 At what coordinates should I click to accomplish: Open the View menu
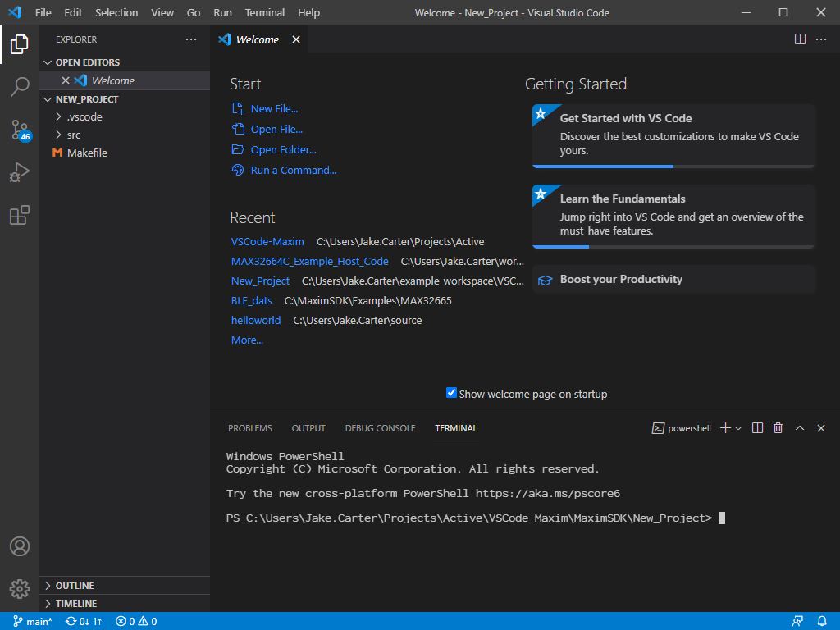pos(162,12)
